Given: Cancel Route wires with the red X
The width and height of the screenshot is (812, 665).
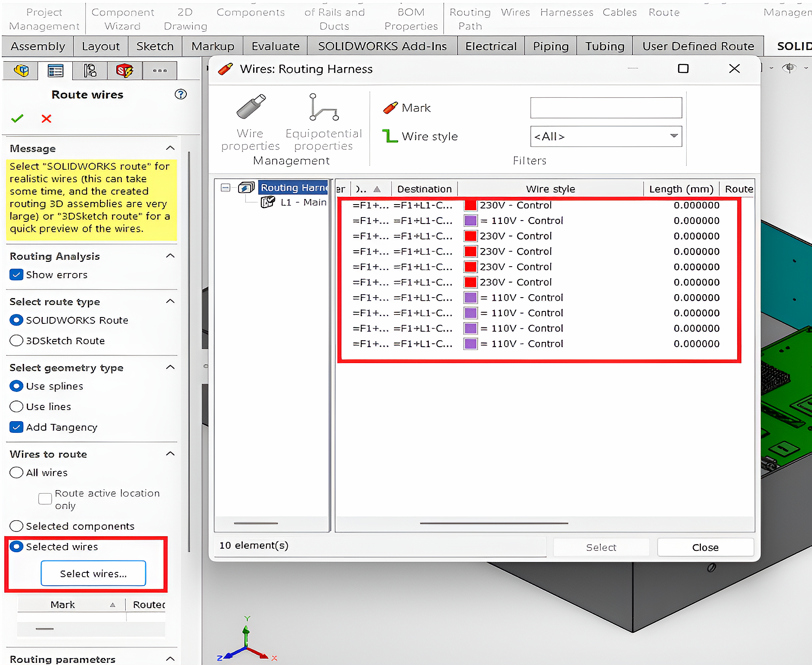Looking at the screenshot, I should pyautogui.click(x=46, y=118).
